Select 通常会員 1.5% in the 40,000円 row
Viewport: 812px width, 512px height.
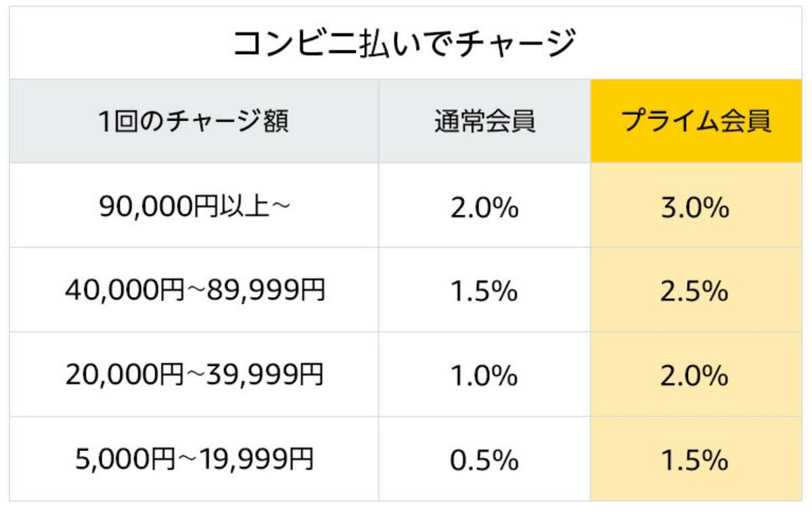[484, 292]
